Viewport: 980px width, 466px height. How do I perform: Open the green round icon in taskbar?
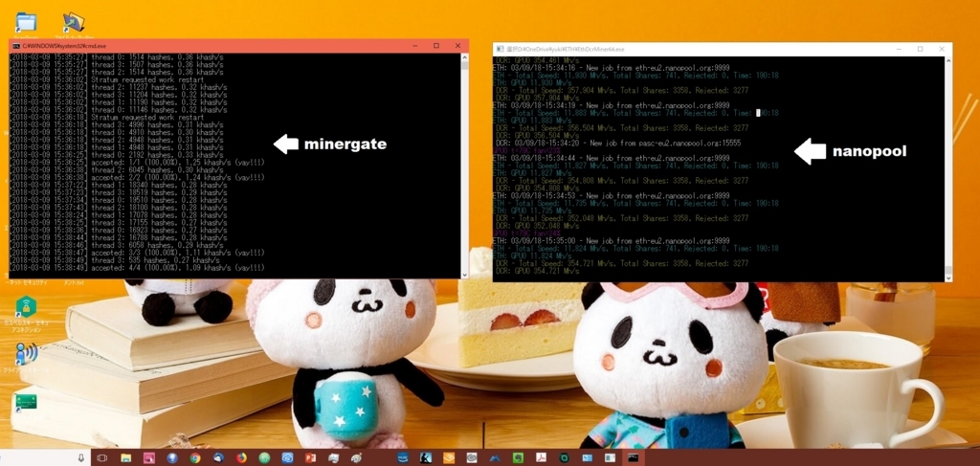click(x=264, y=458)
